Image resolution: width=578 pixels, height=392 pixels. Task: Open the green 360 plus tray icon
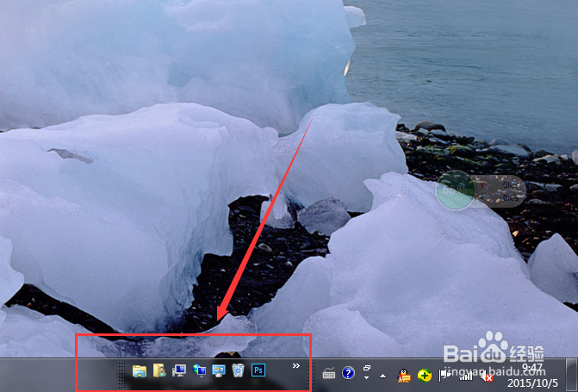pyautogui.click(x=425, y=376)
